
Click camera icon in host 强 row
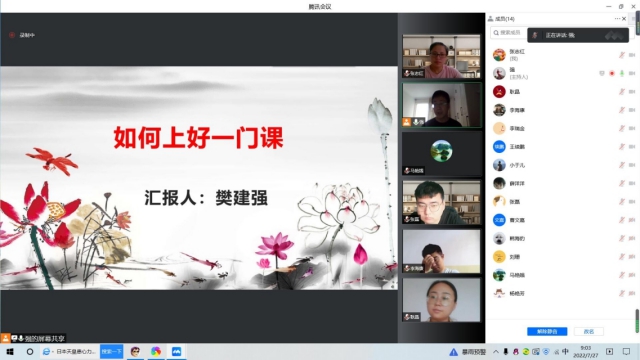click(x=632, y=73)
